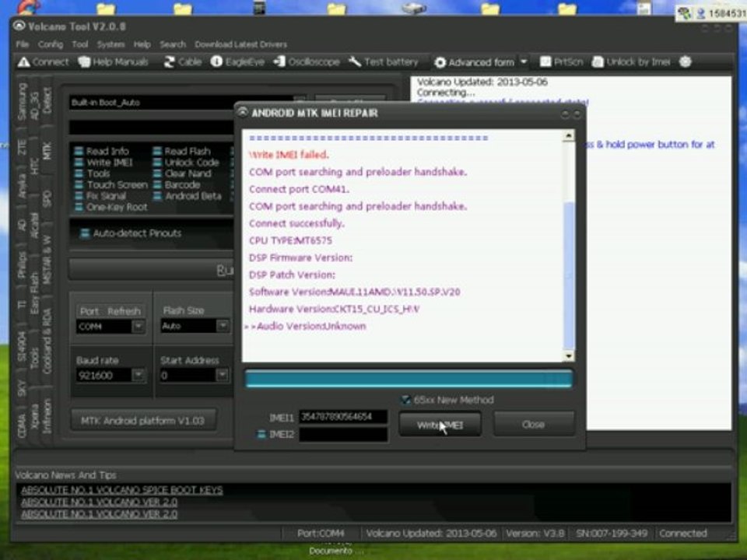The width and height of the screenshot is (747, 560).
Task: Select Clear Nand option
Action: (182, 173)
